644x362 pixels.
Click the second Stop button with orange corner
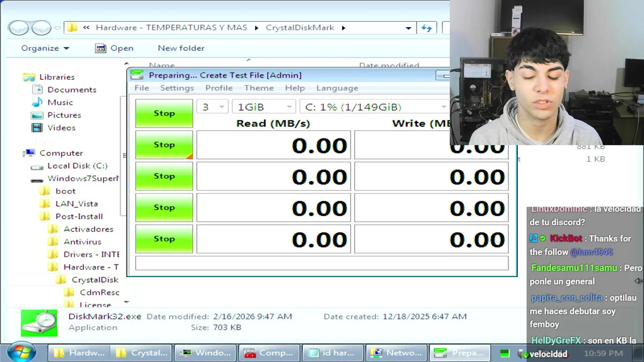(164, 145)
